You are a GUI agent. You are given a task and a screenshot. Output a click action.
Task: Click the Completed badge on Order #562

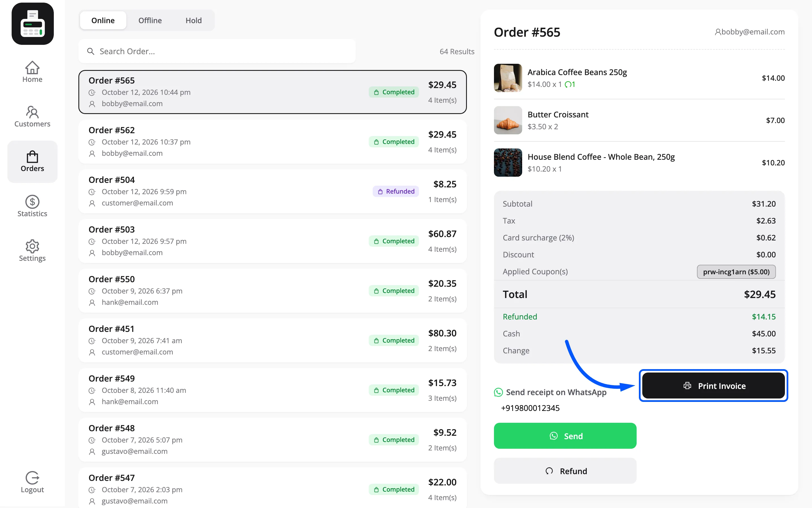pos(394,142)
